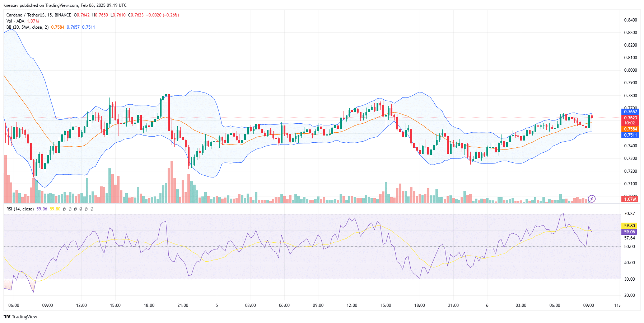Click the 0.7900 price axis label

click(x=630, y=83)
